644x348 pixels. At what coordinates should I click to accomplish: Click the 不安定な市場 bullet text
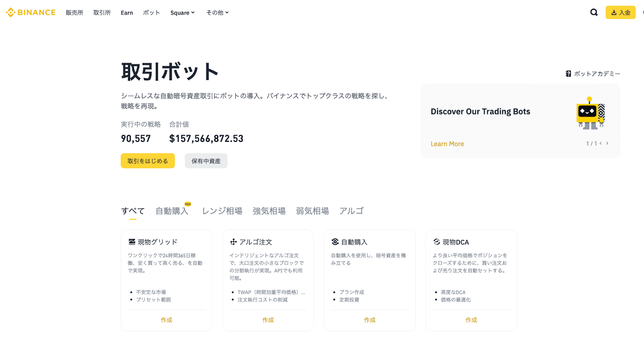pos(151,292)
